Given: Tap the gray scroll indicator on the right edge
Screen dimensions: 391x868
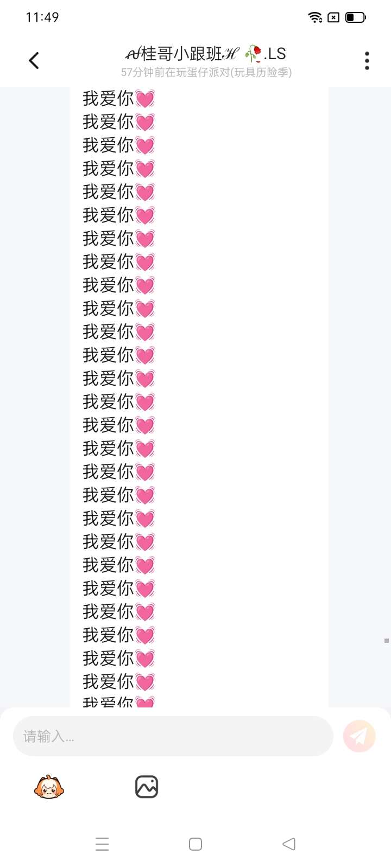Looking at the screenshot, I should pyautogui.click(x=387, y=641).
